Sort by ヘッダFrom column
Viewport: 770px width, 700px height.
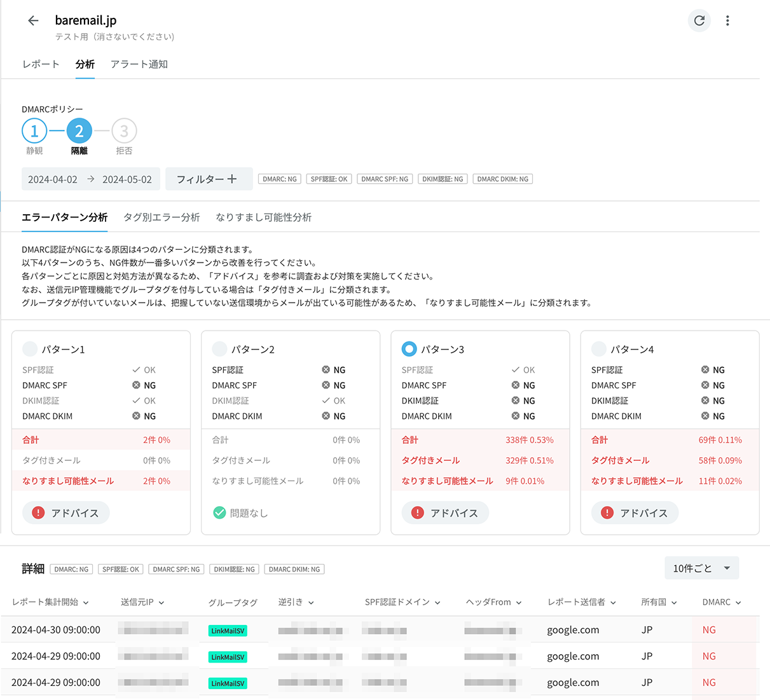[x=493, y=602]
